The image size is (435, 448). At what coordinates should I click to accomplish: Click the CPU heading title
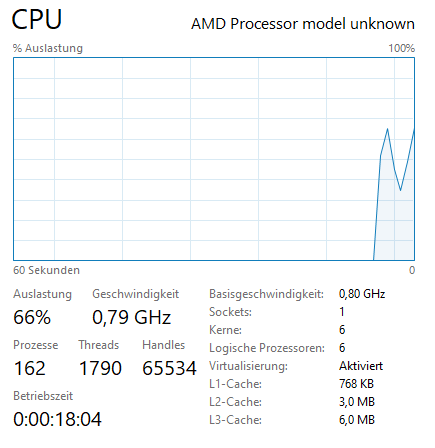click(37, 19)
